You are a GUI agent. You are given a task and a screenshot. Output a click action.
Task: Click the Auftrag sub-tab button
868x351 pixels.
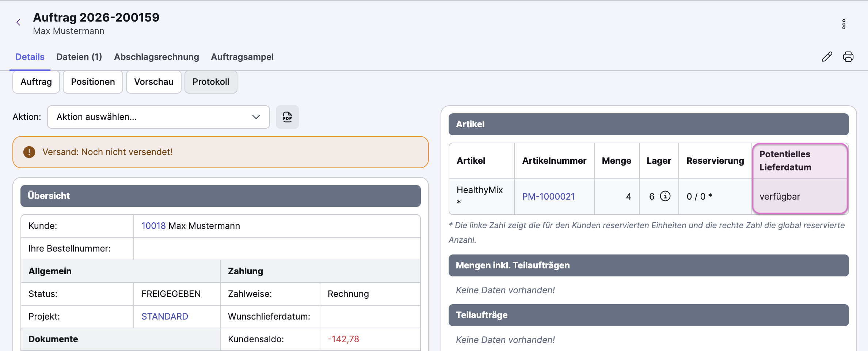(x=36, y=82)
